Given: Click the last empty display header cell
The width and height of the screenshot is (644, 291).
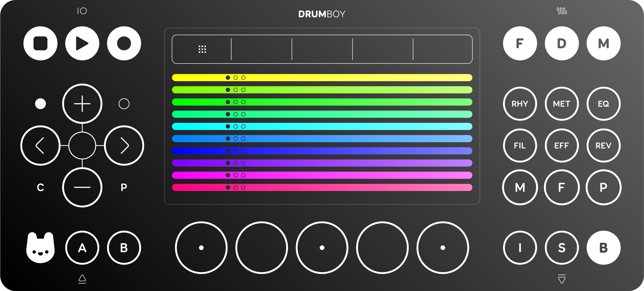Looking at the screenshot, I should (x=442, y=49).
